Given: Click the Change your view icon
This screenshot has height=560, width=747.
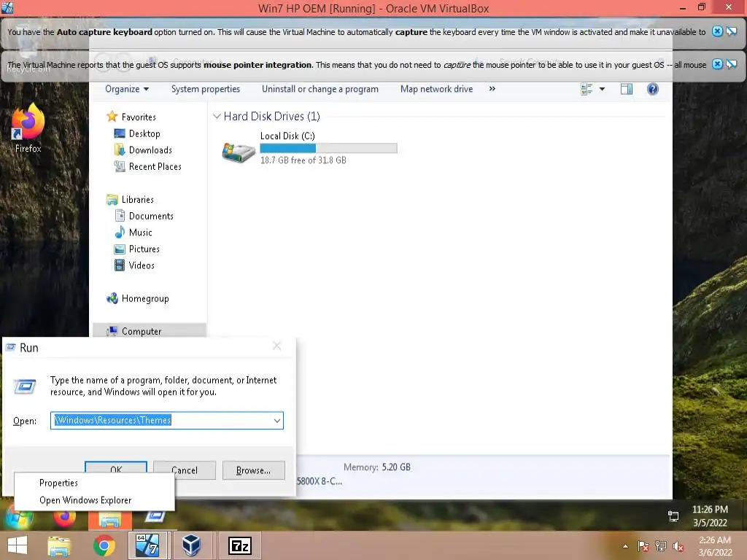Looking at the screenshot, I should (587, 89).
